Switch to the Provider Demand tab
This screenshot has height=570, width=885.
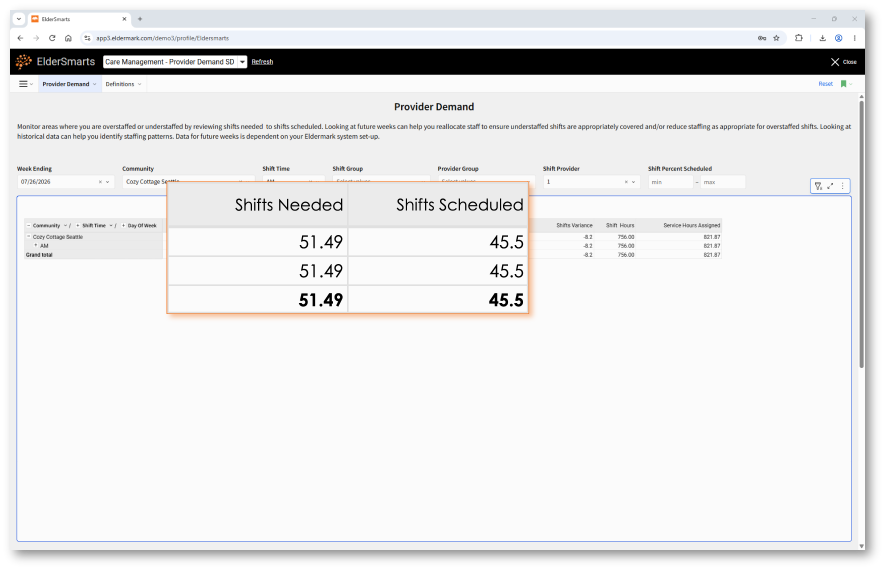(65, 84)
